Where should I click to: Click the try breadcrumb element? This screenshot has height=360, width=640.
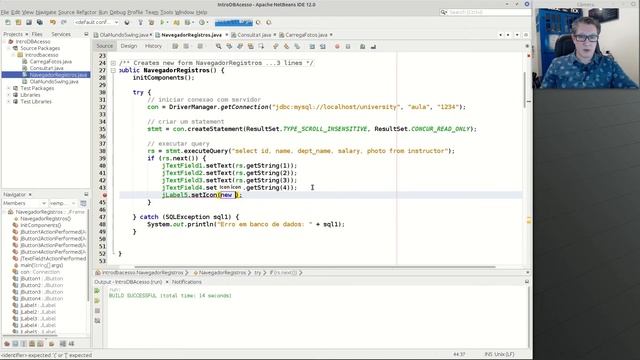pos(258,273)
